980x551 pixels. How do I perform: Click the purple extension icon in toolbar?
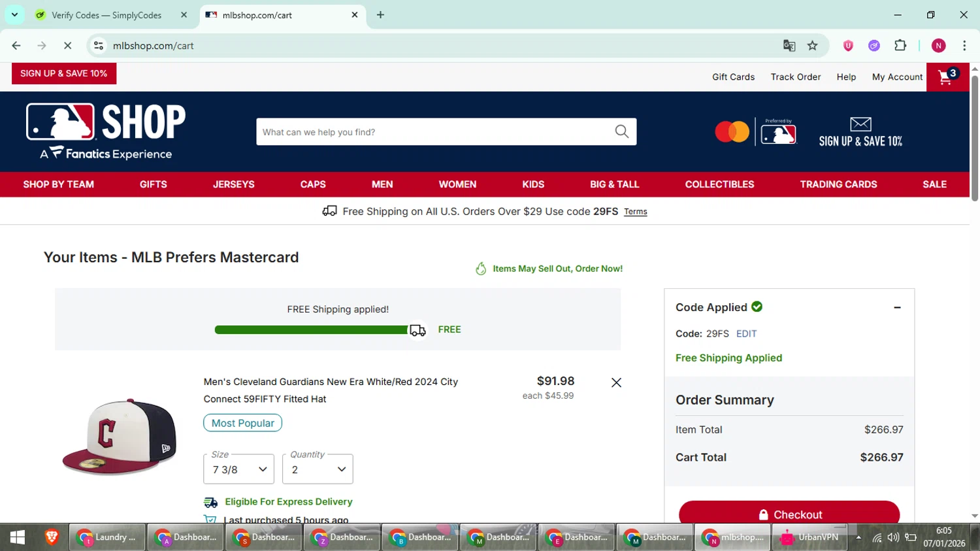coord(874,46)
